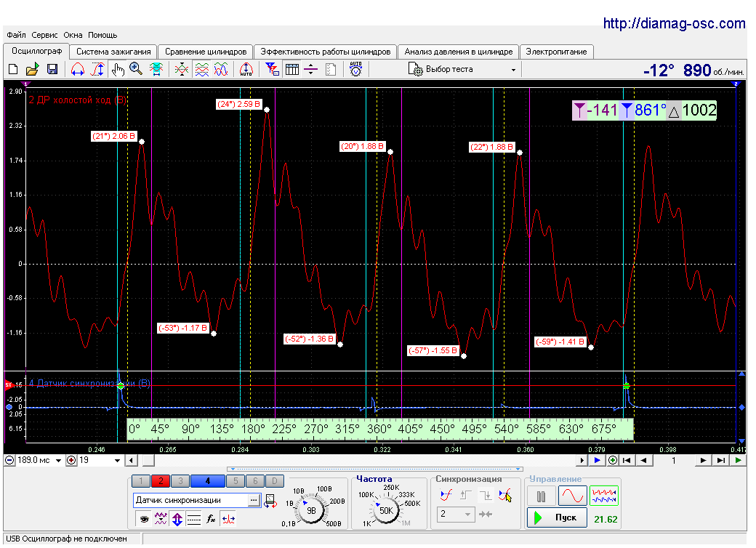This screenshot has height=548, width=756.
Task: Open the fx function icon
Action: [x=211, y=519]
